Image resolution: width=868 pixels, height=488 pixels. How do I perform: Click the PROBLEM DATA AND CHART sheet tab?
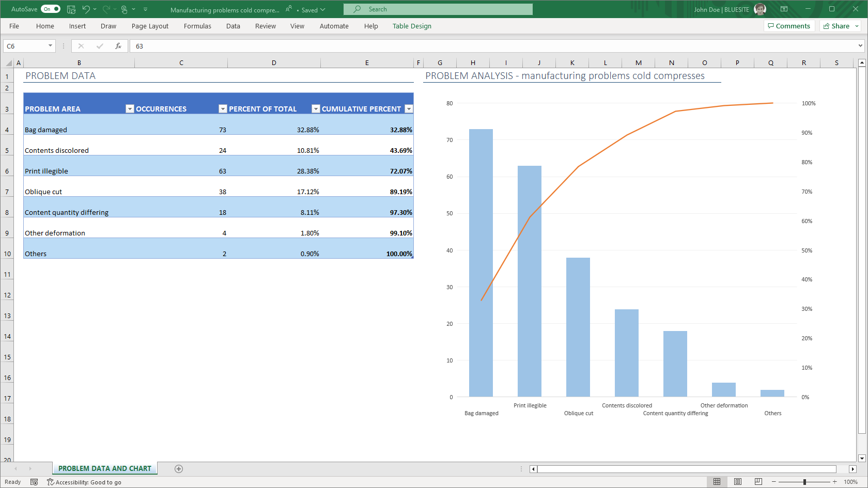tap(105, 468)
